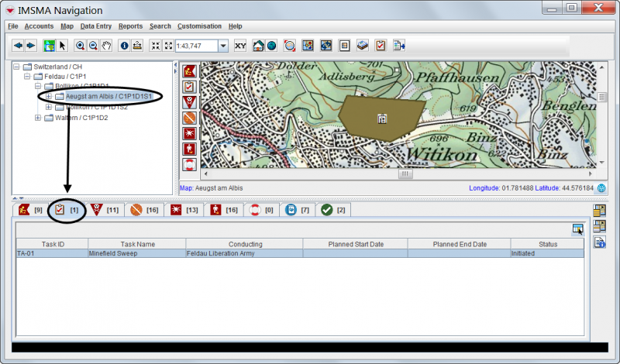
Task: Select the pan hand tool
Action: [x=106, y=46]
